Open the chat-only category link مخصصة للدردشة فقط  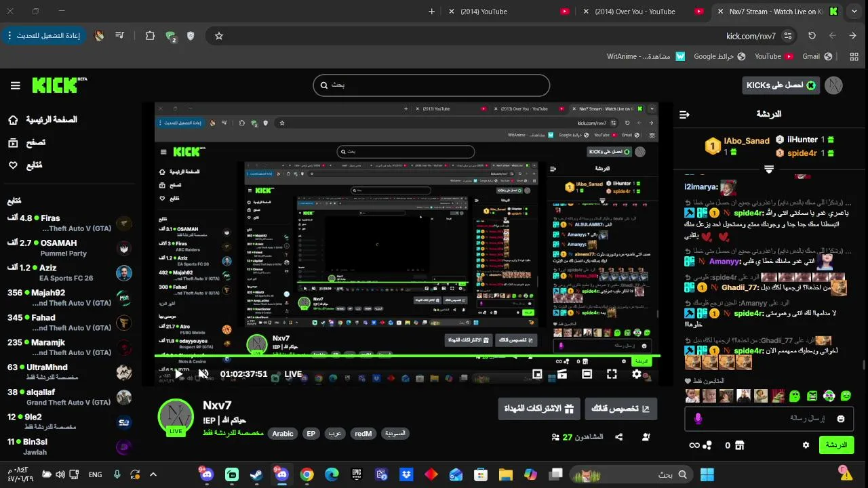coord(233,433)
